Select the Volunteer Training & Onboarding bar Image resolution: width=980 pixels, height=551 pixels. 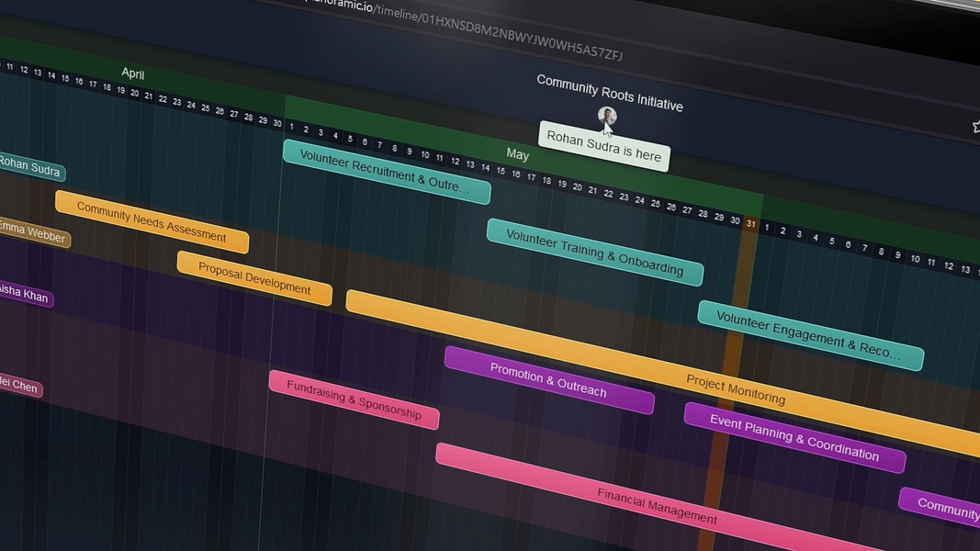pos(594,253)
